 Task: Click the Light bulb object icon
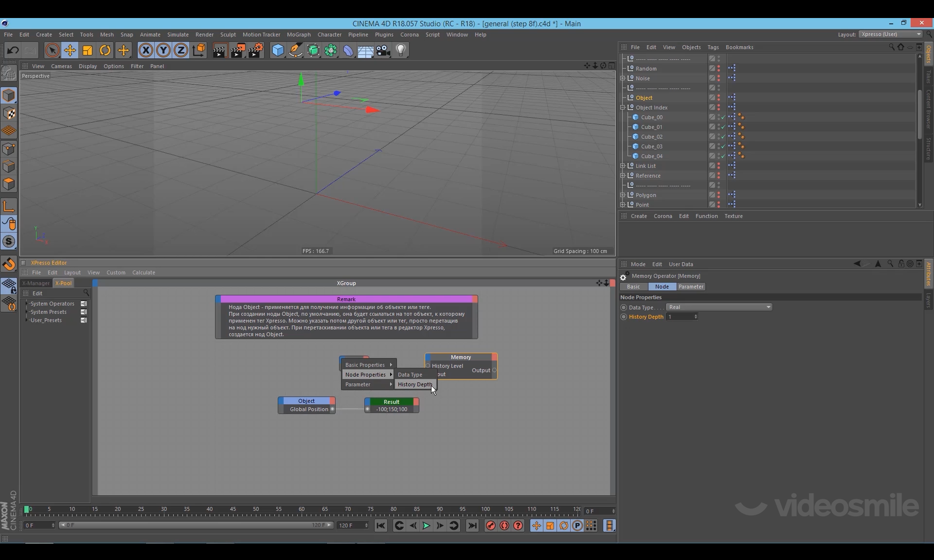tap(401, 50)
